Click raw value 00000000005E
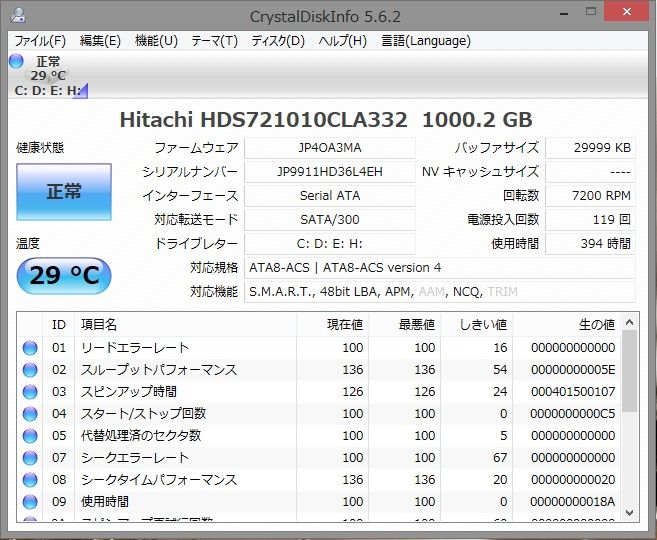Image resolution: width=657 pixels, height=540 pixels. pos(573,370)
